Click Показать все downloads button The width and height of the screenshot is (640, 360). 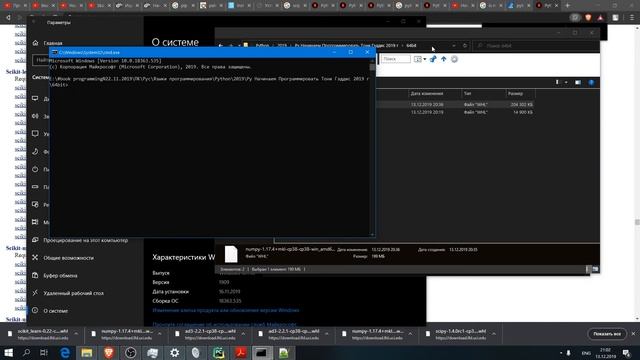coord(607,334)
